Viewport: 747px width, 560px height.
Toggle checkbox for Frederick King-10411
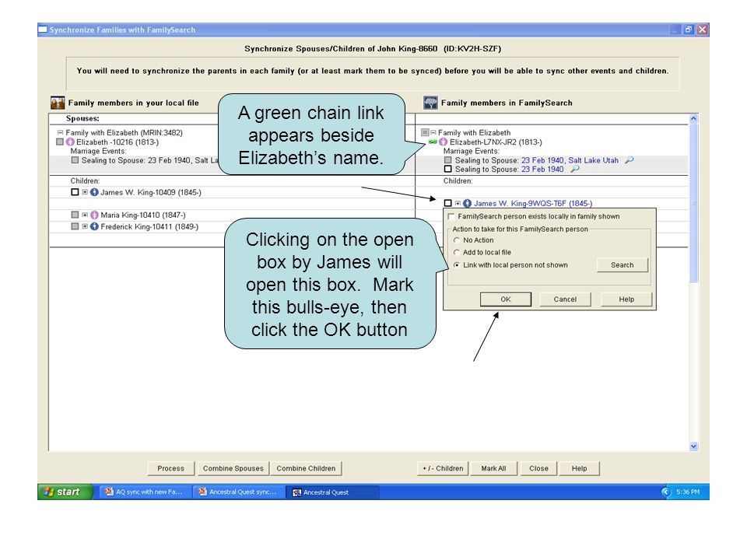75,226
